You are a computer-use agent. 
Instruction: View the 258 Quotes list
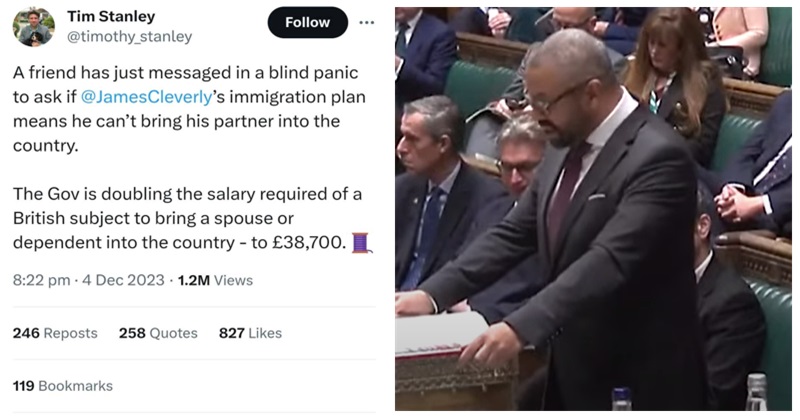158,333
